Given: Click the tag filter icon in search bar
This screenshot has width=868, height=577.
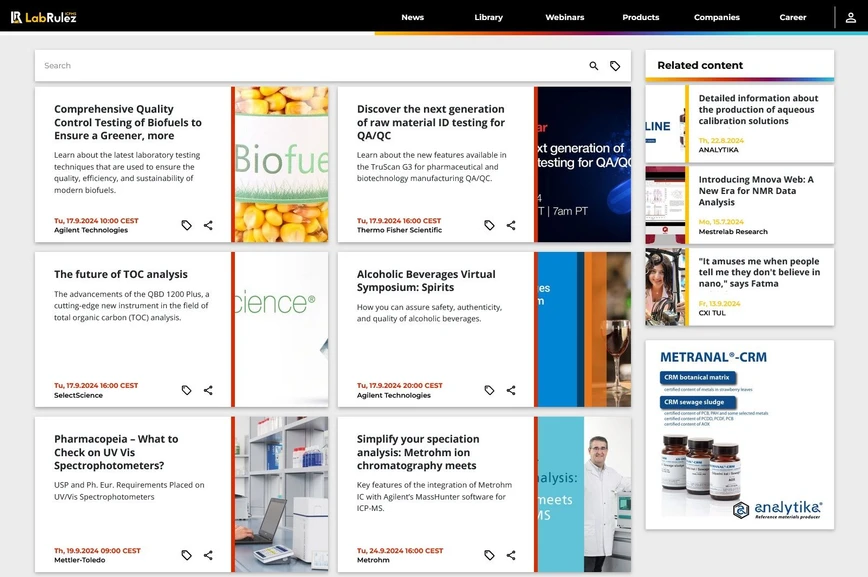Looking at the screenshot, I should click(x=615, y=66).
